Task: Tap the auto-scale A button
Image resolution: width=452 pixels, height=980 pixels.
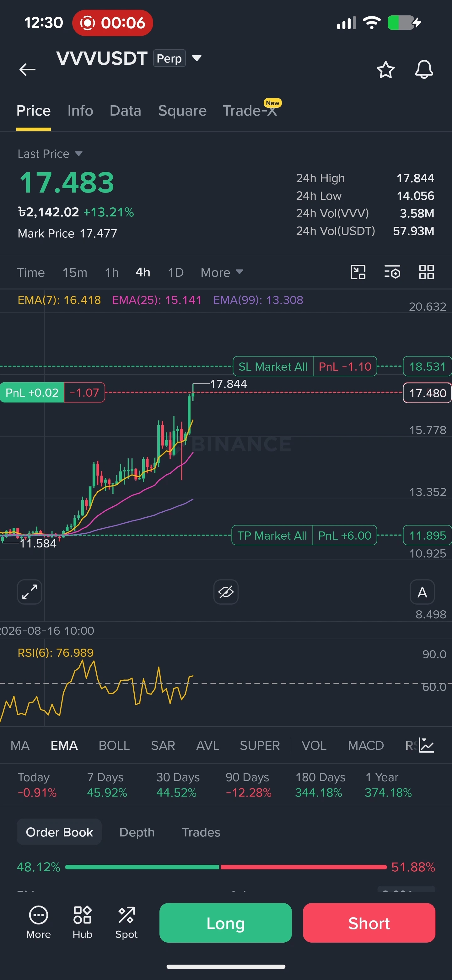Action: (x=422, y=591)
